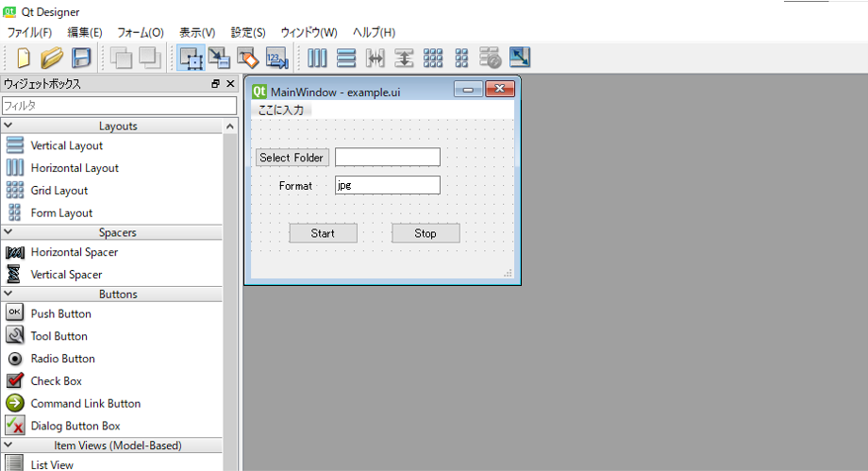Select the Edit Signals/Slots mode icon
The width and height of the screenshot is (868, 471).
tap(219, 58)
